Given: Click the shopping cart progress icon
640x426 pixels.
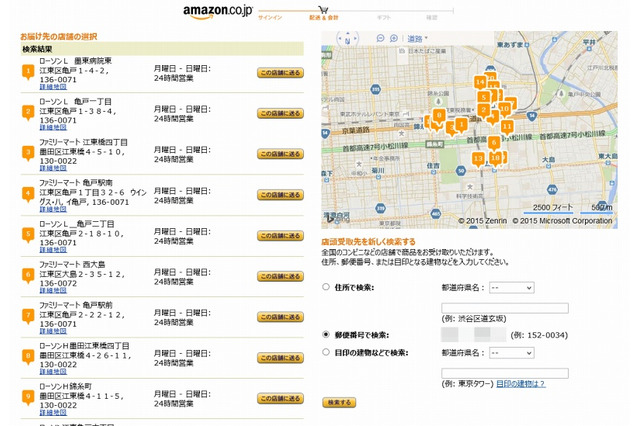Looking at the screenshot, I should [x=323, y=9].
